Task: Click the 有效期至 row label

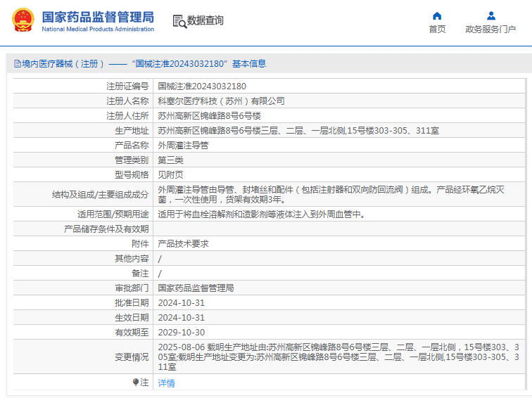Action: coord(132,333)
